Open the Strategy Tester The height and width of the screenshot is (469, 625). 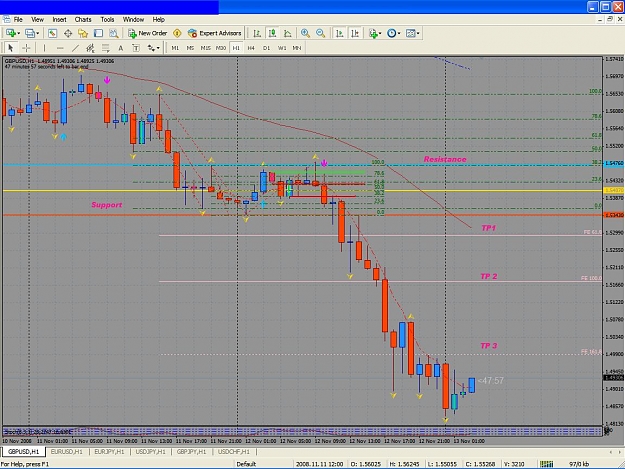114,33
